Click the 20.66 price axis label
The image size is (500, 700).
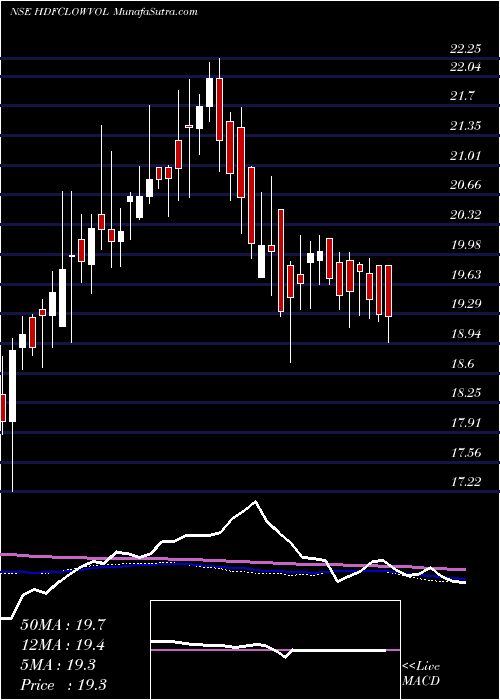pos(466,185)
